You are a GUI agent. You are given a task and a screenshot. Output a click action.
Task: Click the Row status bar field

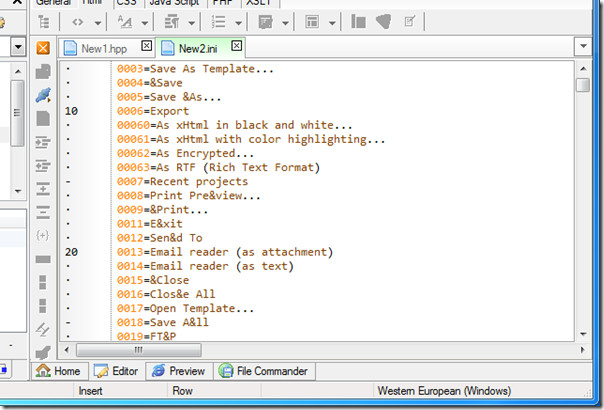182,391
